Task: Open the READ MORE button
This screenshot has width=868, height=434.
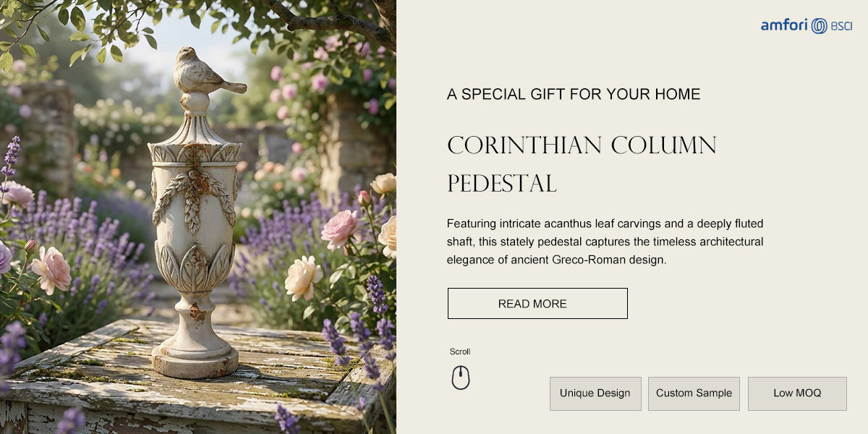Action: pos(537,303)
